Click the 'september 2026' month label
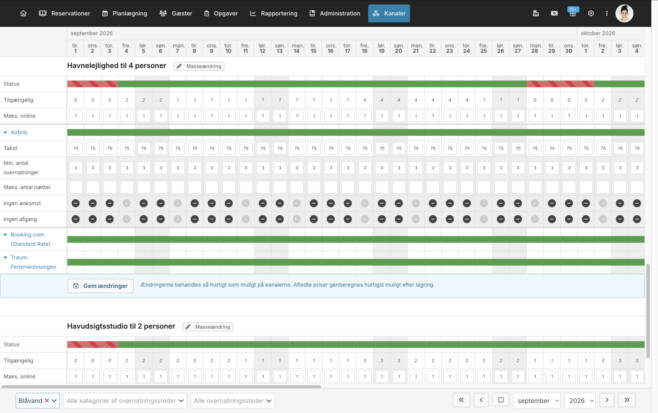The image size is (658, 413). (91, 33)
